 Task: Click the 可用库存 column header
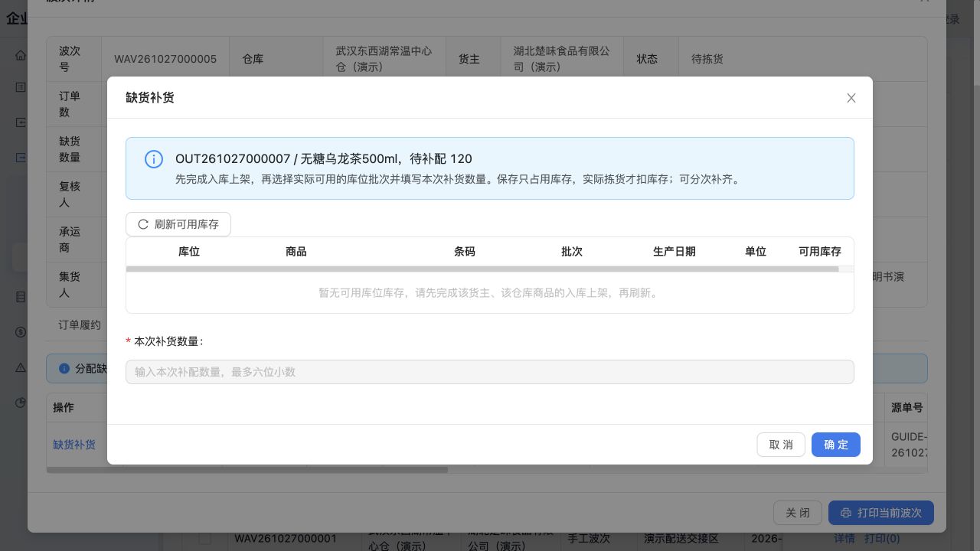(820, 252)
